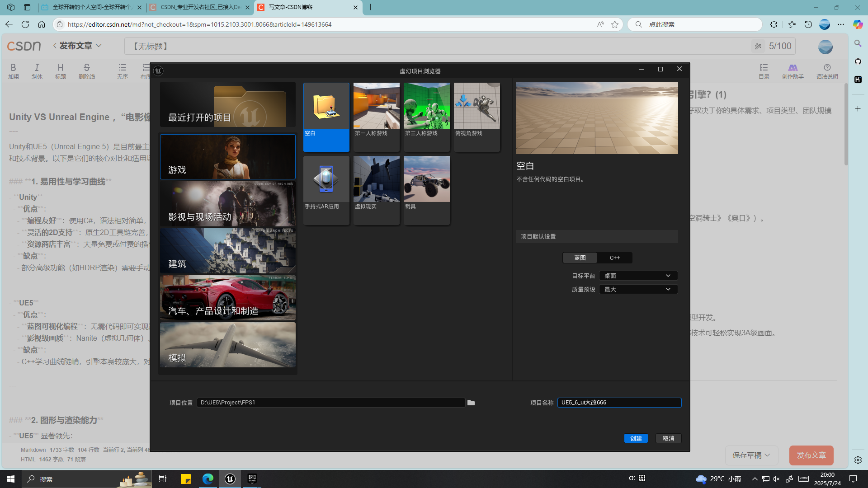Refresh the browser page

(x=25, y=24)
